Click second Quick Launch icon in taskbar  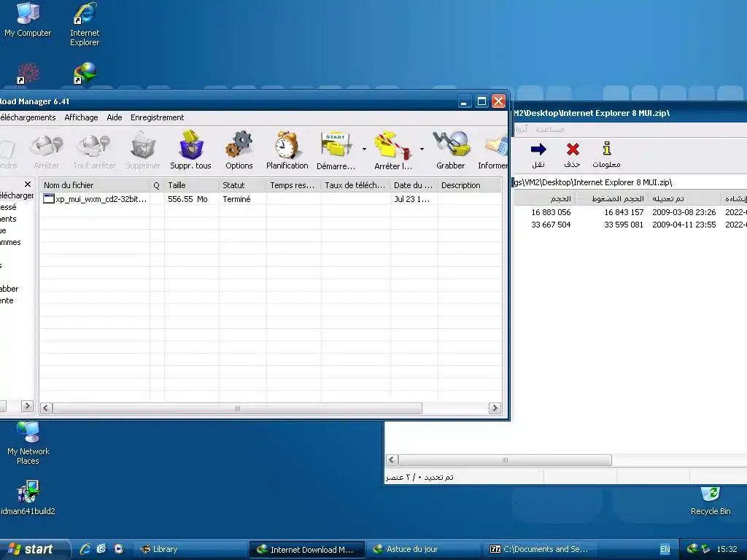point(101,549)
